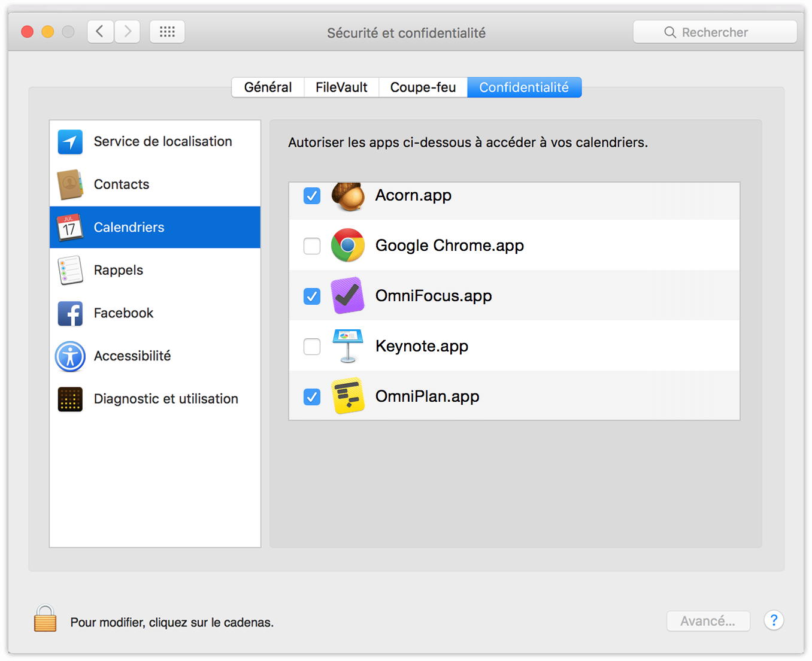812x661 pixels.
Task: Click the Contacts address book icon
Action: (70, 184)
